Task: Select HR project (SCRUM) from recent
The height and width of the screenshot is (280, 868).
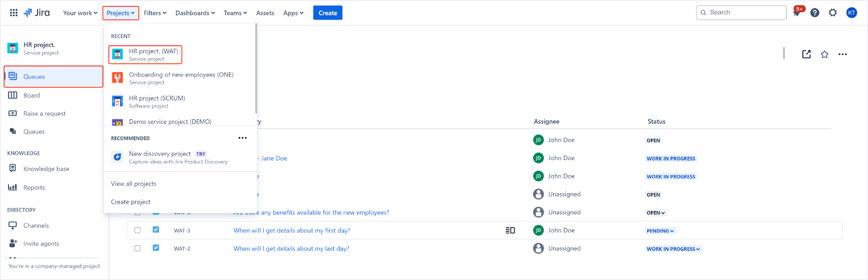Action: 179,101
